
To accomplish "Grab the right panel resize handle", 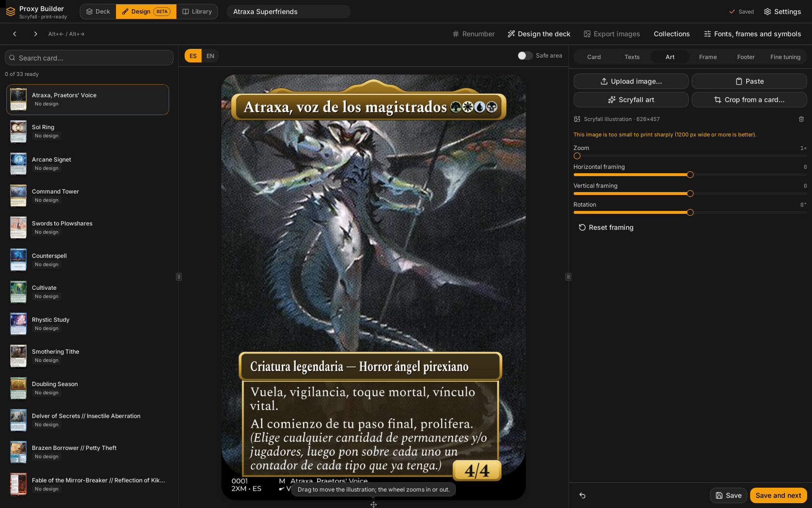I will 568,277.
